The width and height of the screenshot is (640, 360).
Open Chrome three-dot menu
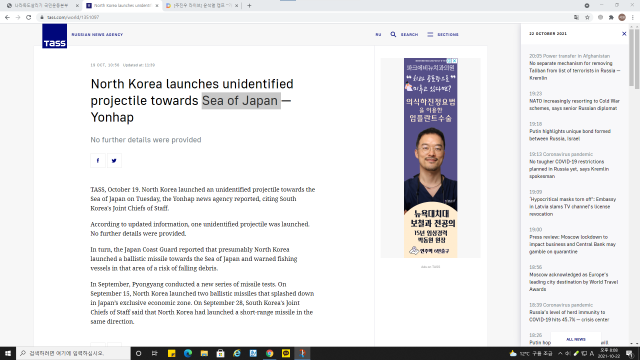633,17
